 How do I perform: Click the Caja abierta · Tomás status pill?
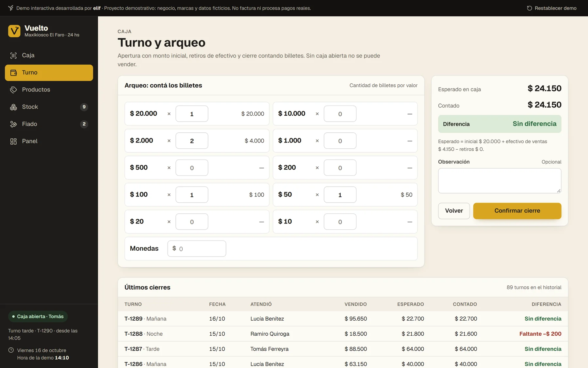[x=38, y=316]
